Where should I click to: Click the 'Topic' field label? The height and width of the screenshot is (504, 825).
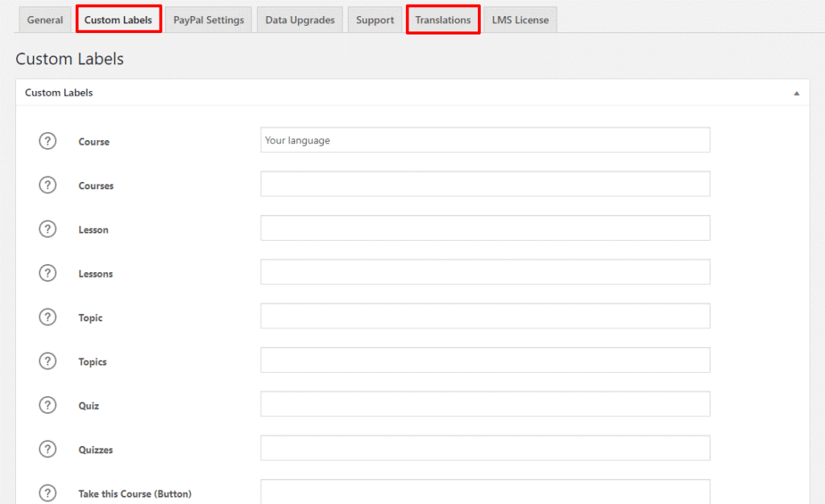point(90,318)
